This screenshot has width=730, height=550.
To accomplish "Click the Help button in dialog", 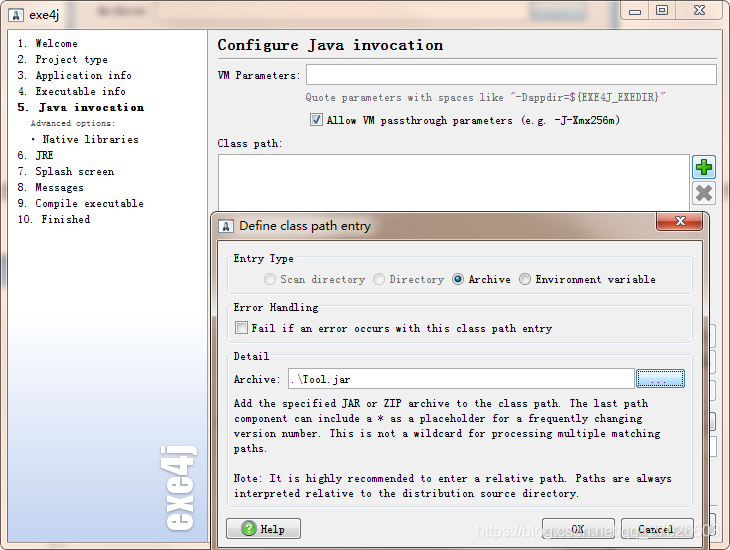I will click(264, 529).
